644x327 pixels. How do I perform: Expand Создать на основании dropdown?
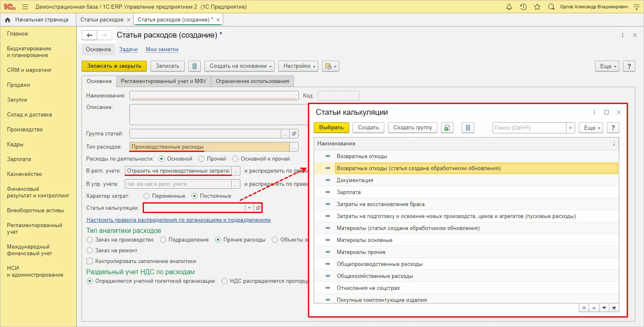pyautogui.click(x=241, y=66)
